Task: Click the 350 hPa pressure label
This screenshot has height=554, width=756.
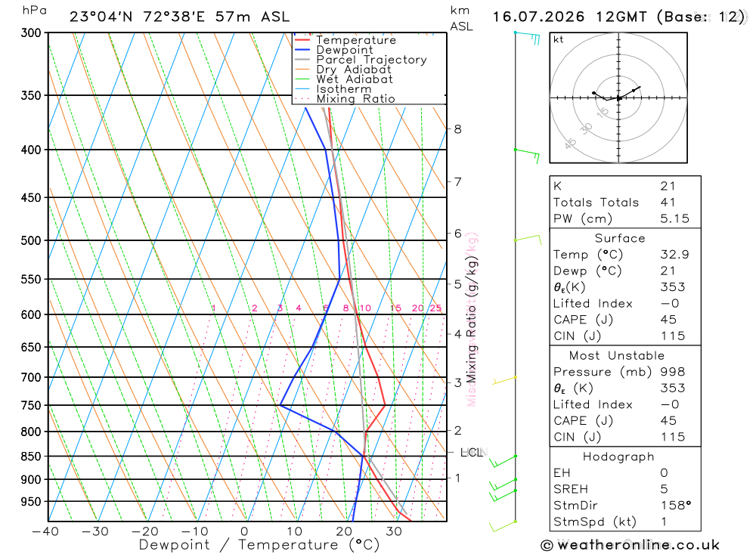Action: (31, 95)
